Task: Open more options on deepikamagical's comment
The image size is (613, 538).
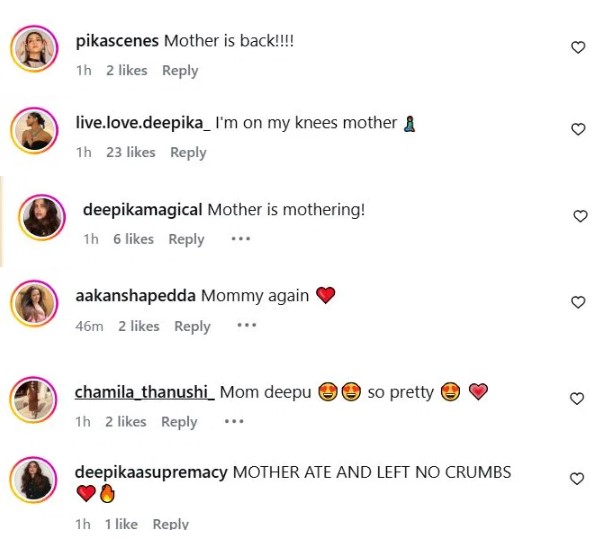Action: coord(240,239)
